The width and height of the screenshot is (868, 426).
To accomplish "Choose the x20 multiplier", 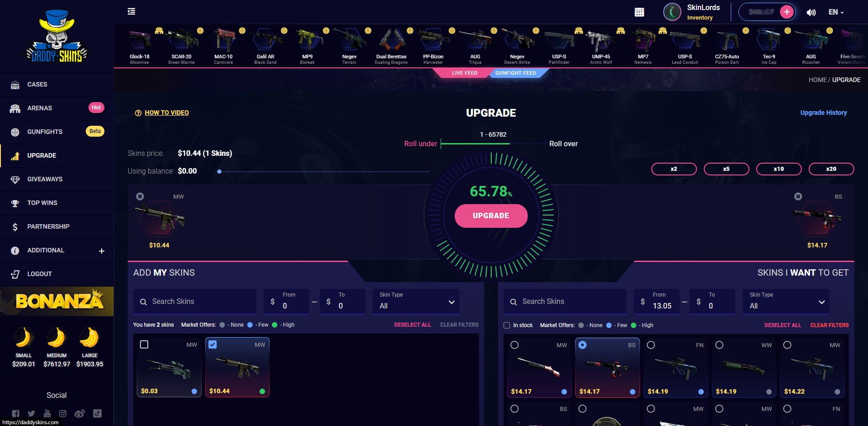I will pyautogui.click(x=831, y=169).
